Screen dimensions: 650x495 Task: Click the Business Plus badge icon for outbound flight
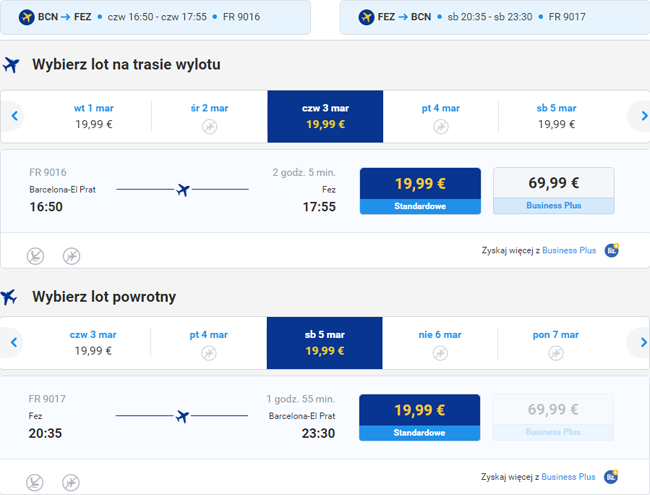[611, 250]
